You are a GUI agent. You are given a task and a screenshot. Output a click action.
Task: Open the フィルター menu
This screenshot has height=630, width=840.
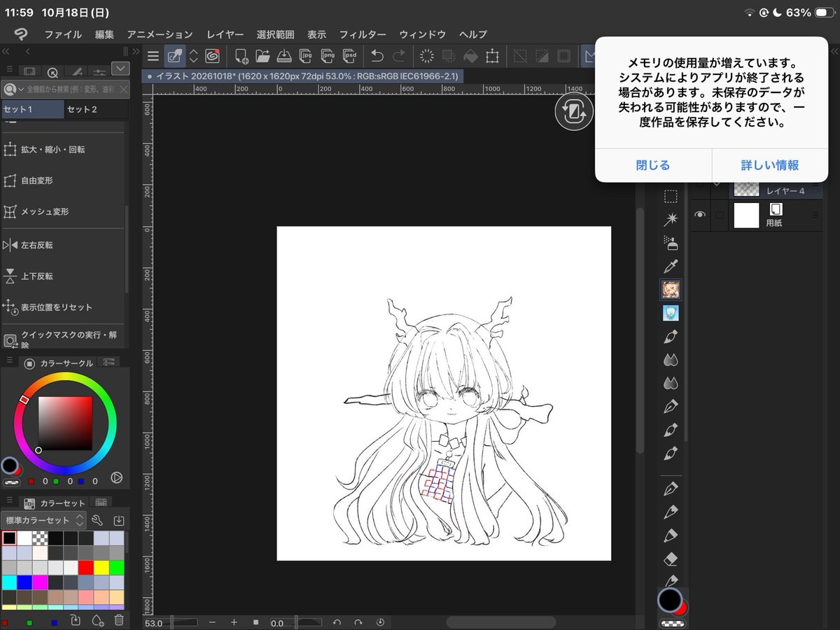pyautogui.click(x=363, y=34)
